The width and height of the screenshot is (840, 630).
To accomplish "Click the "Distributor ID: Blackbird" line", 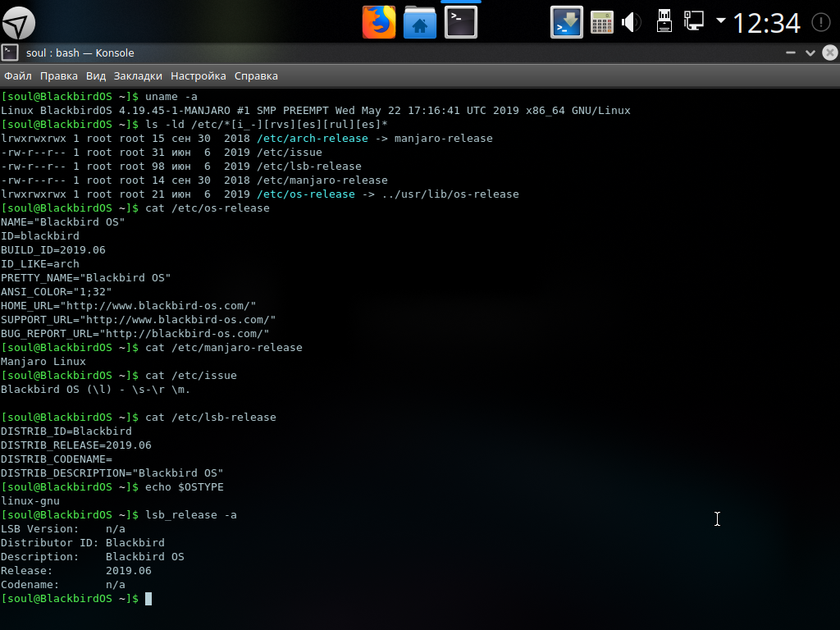I will coord(83,542).
